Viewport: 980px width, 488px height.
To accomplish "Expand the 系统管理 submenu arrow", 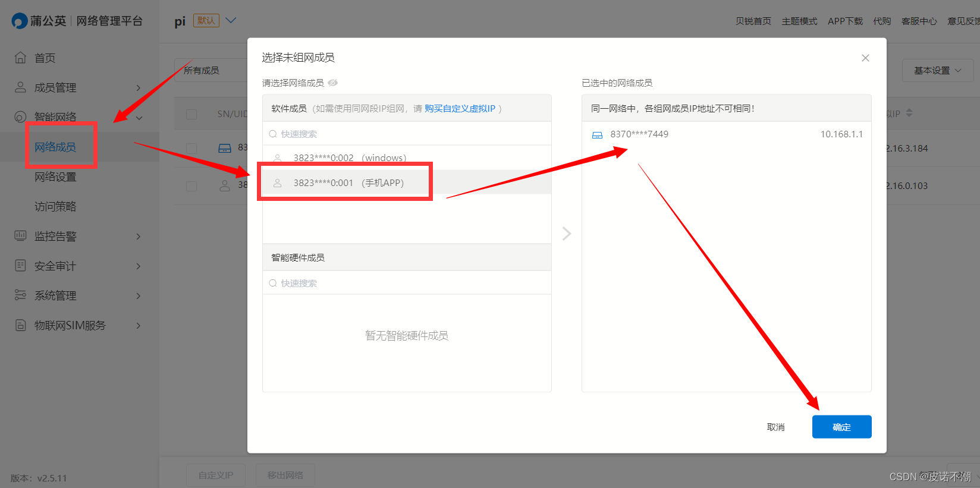I will 139,296.
